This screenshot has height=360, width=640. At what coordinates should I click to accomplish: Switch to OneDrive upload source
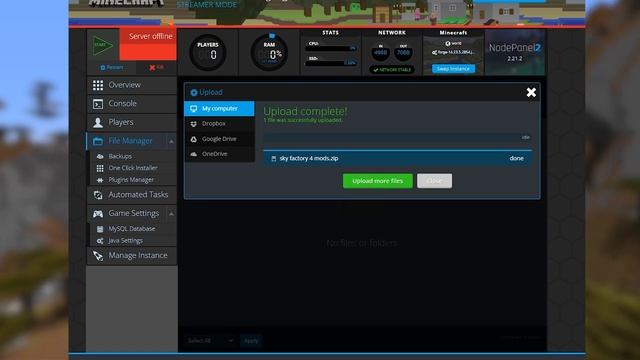219,154
